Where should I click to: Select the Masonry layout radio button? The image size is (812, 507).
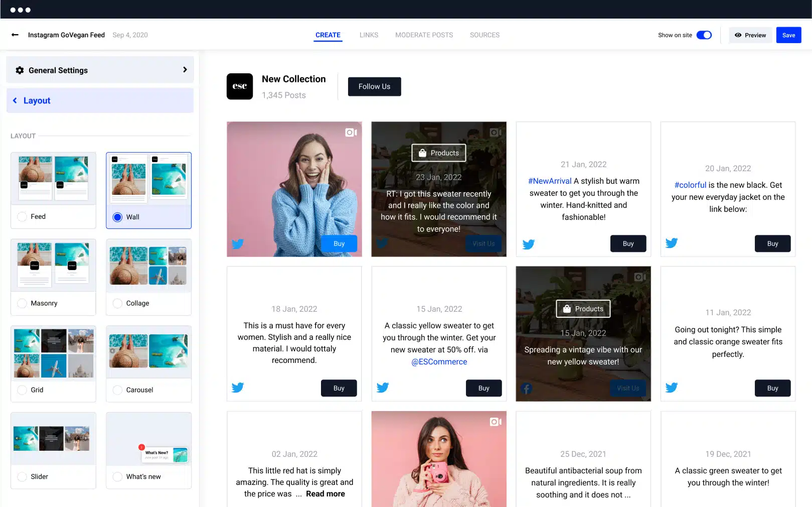[x=22, y=303]
